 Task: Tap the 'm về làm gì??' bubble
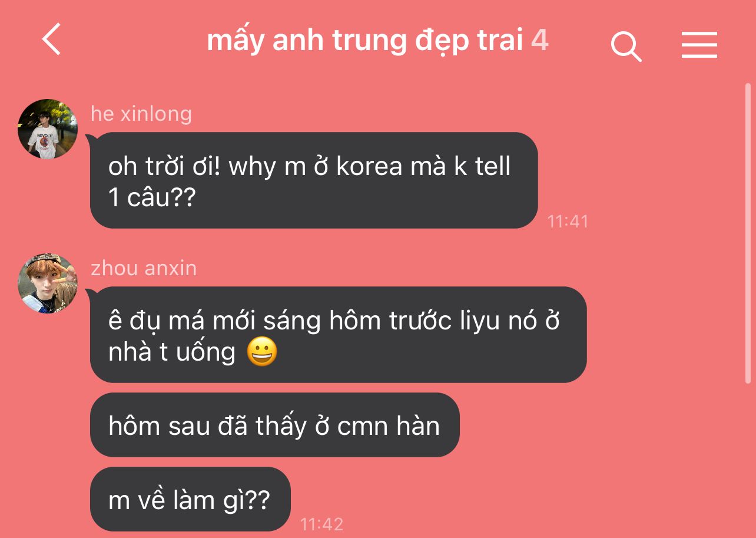tap(190, 499)
